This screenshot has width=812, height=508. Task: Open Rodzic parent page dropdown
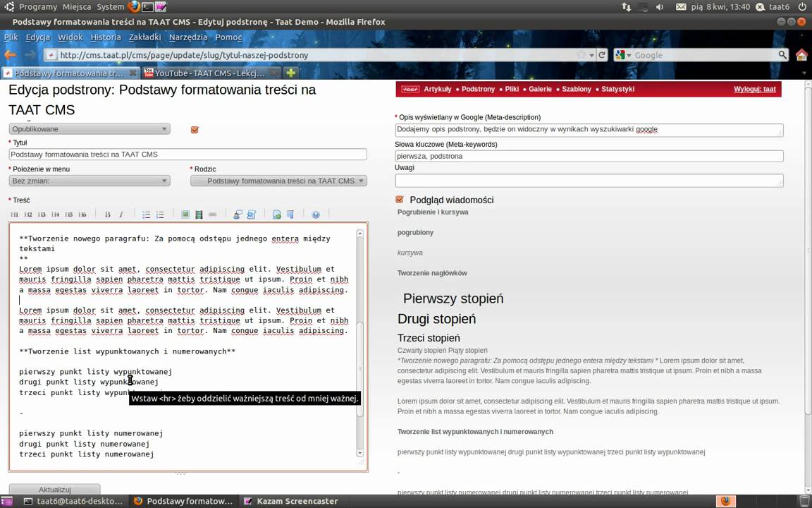278,181
